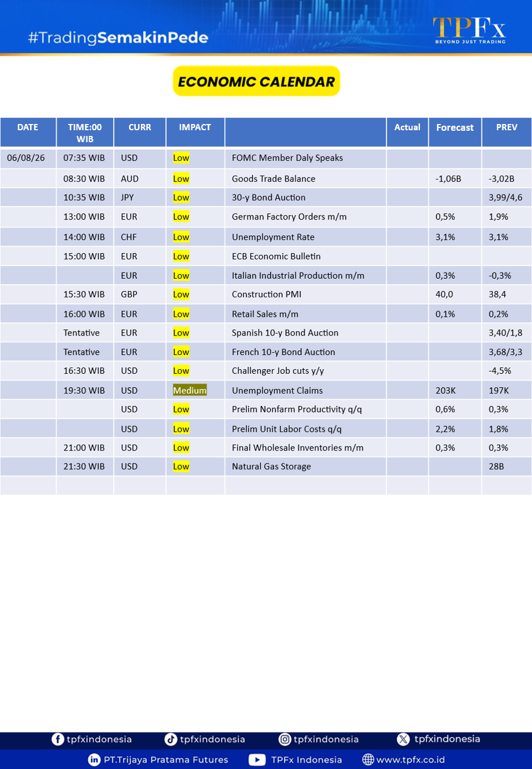The height and width of the screenshot is (769, 532).
Task: Open PT.Trijaya Pratama Futures LinkedIn link
Action: point(166,760)
